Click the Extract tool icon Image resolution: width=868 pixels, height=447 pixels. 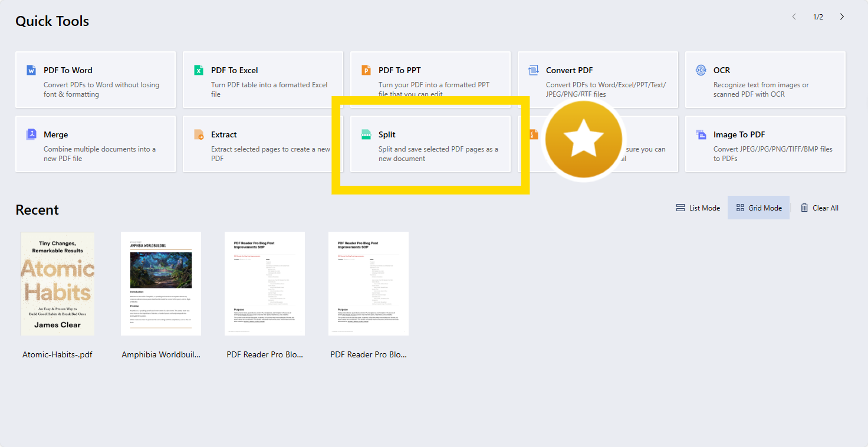click(199, 134)
